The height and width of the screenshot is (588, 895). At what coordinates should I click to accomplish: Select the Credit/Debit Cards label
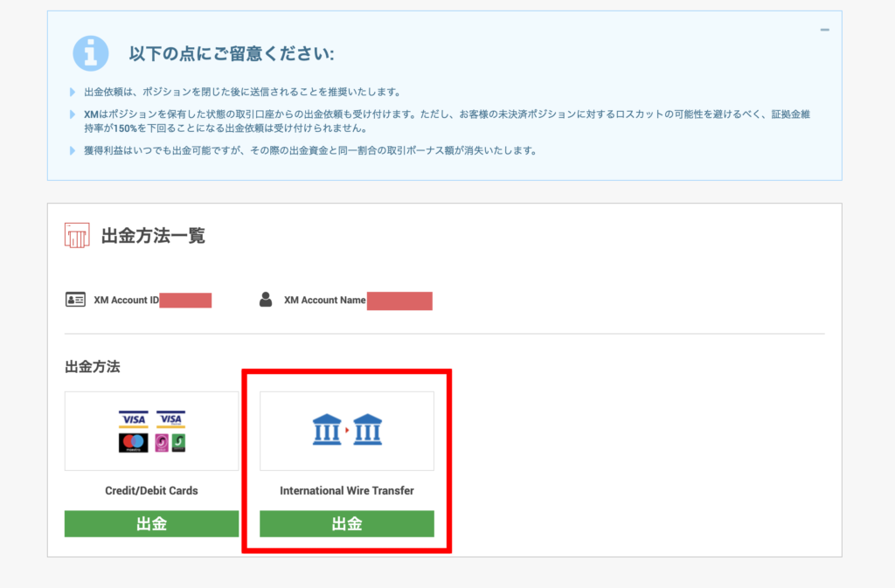[151, 491]
